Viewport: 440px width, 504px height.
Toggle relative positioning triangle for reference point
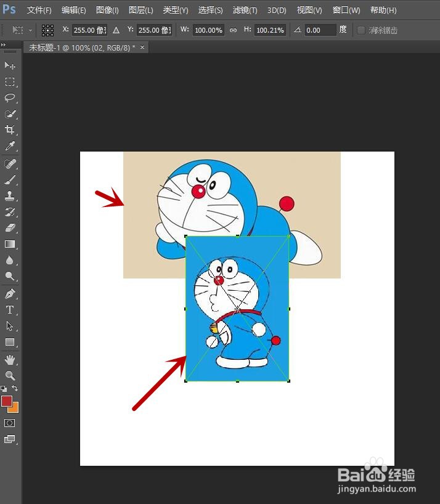pyautogui.click(x=116, y=30)
